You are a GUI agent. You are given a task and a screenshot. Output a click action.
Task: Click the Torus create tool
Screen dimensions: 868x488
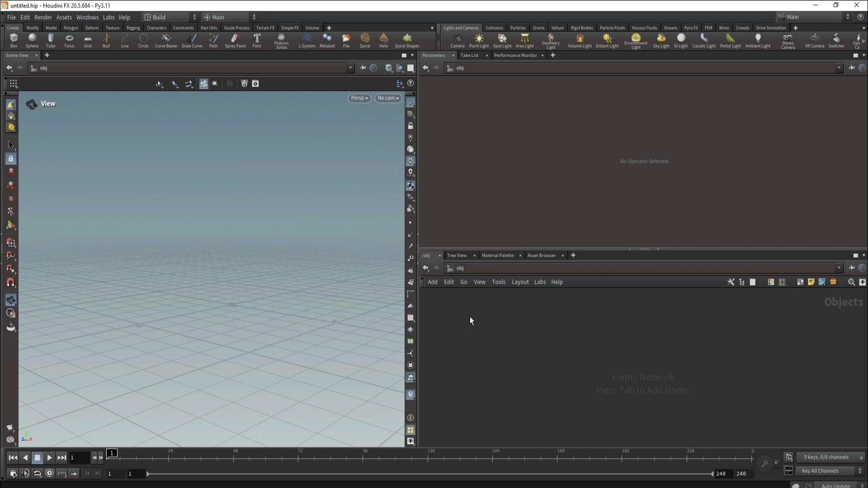click(69, 40)
